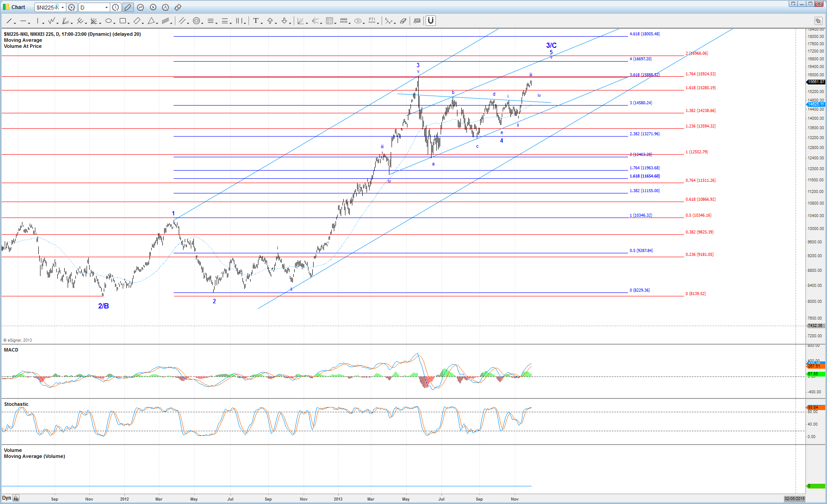Open the time template clock button
827x504 pixels.
[116, 7]
